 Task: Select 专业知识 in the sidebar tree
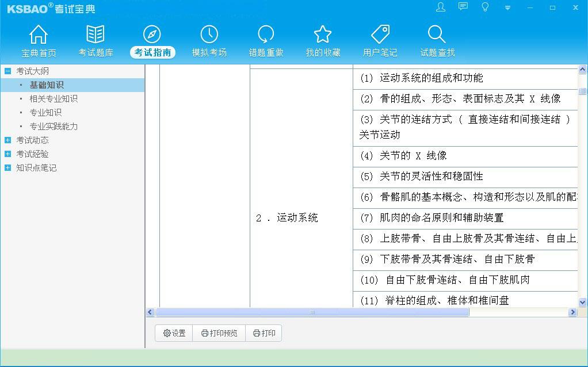(46, 113)
